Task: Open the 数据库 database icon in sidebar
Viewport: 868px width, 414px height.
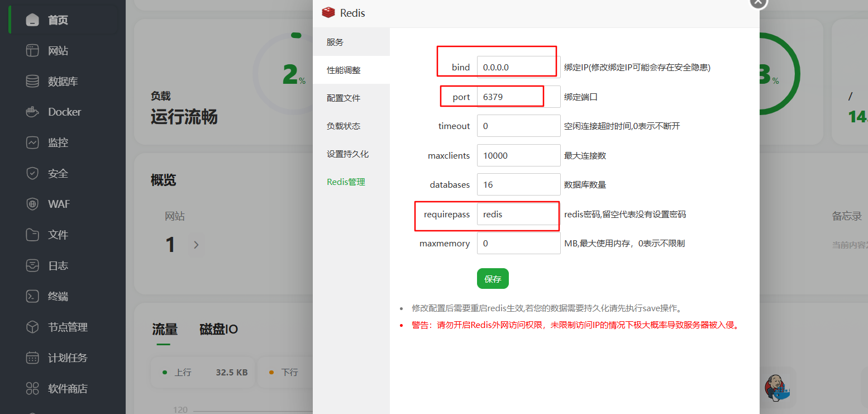Action: tap(33, 82)
